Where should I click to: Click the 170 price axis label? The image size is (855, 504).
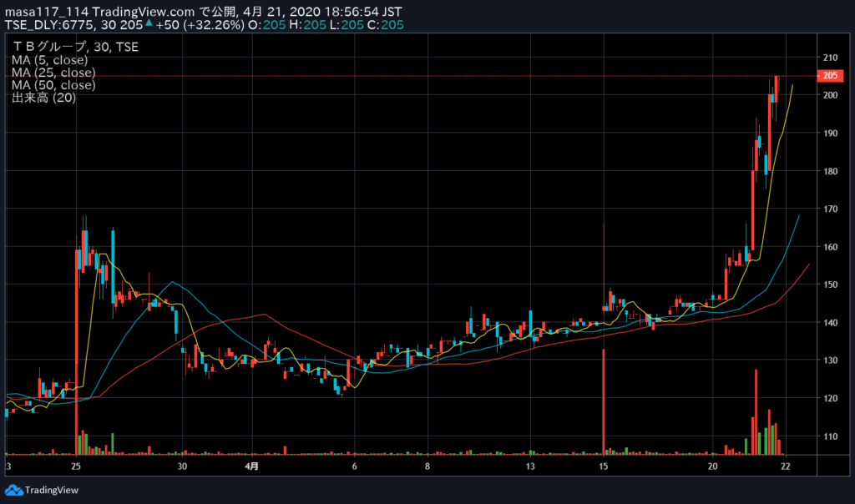tap(831, 209)
